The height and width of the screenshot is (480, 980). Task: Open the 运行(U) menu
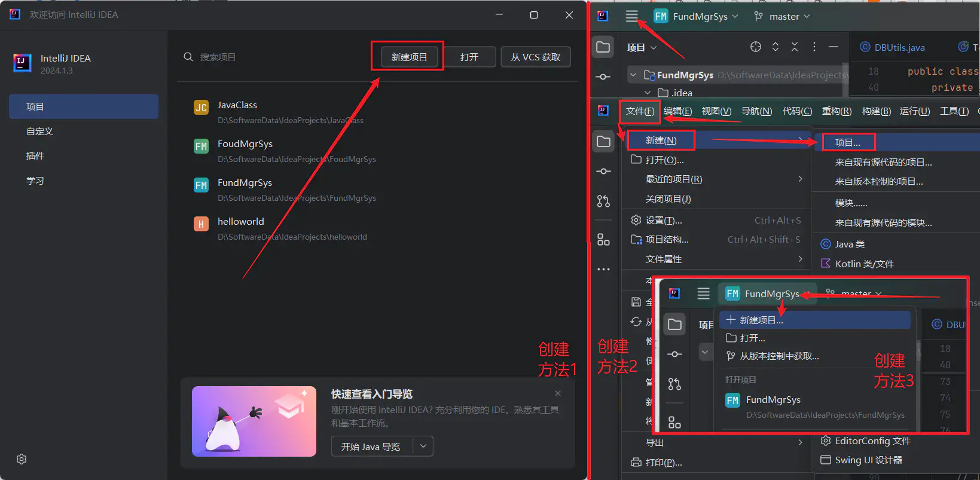[915, 111]
